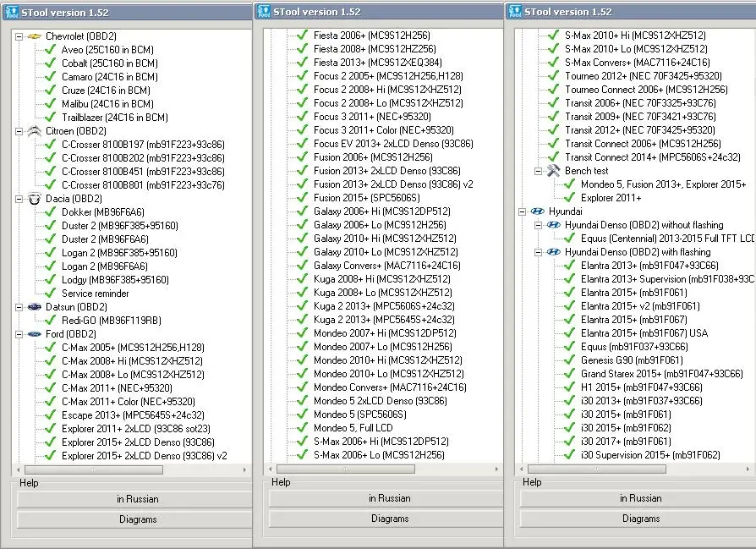Collapse the Ford (OBD2) tree node

point(19,334)
